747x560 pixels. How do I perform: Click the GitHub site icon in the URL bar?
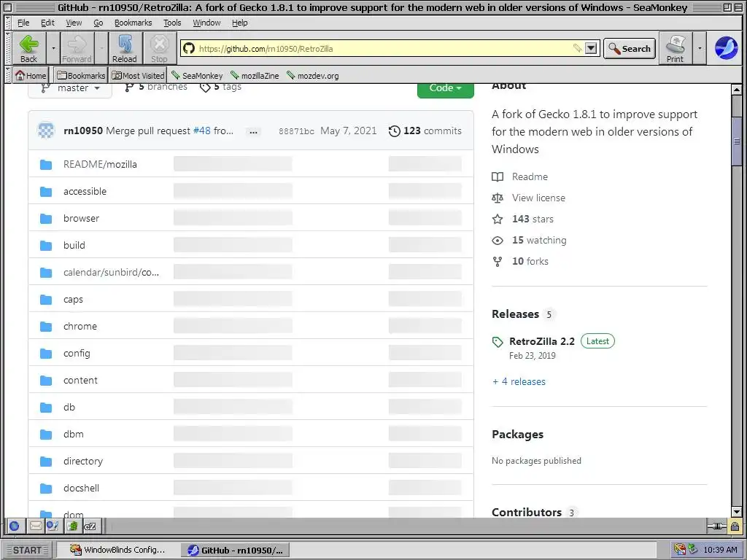[x=189, y=48]
